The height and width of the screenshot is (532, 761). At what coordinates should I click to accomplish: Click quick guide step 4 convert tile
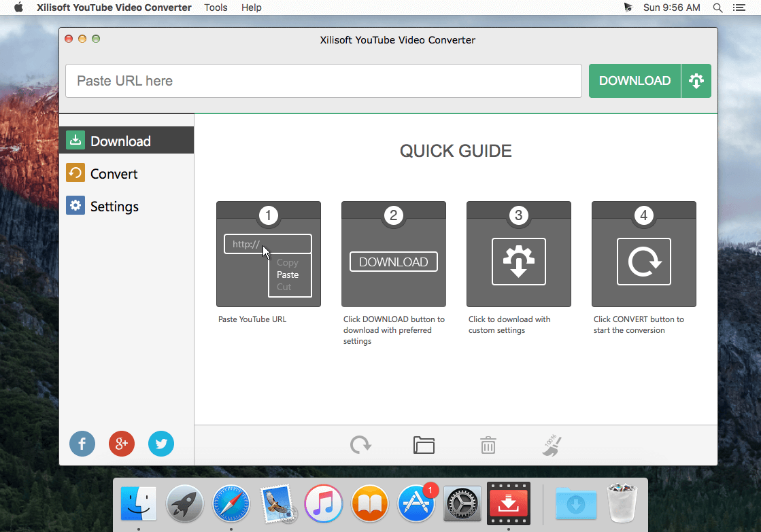[x=644, y=254]
